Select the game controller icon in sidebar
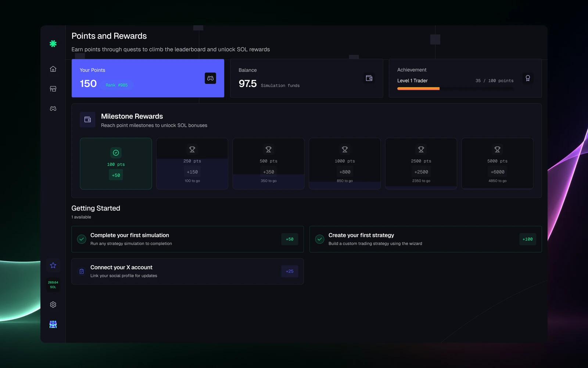Image resolution: width=588 pixels, height=368 pixels. point(53,109)
